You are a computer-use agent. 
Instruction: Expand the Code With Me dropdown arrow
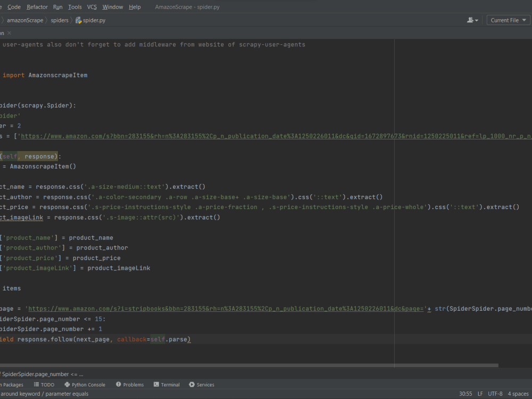coord(477,19)
